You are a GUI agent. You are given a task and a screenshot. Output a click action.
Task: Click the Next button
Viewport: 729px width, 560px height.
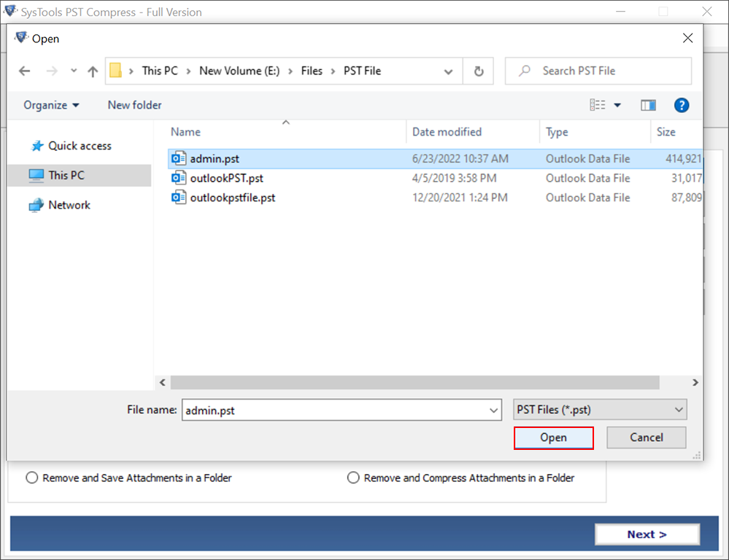pos(647,534)
